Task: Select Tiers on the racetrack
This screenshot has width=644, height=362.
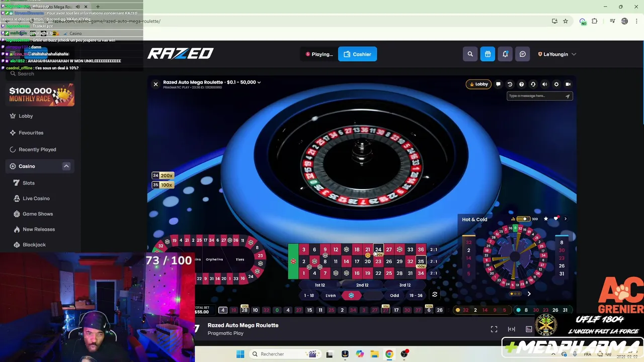Action: coord(240,259)
